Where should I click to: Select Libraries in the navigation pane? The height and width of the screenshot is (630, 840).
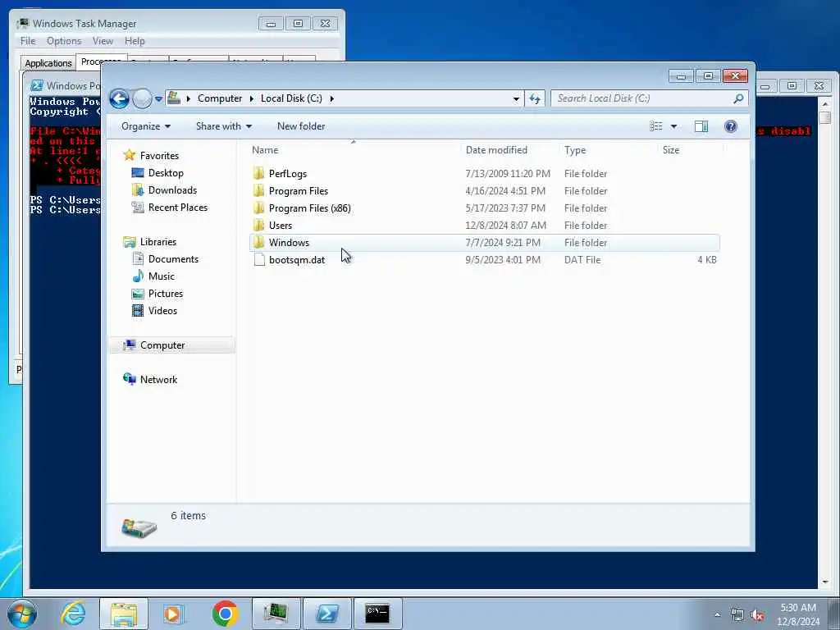[x=158, y=242]
